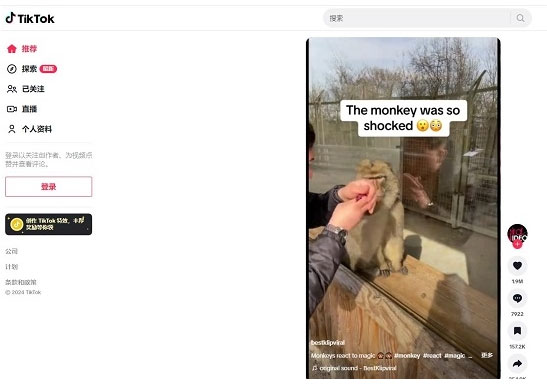547x385 pixels.
Task: Save video with bookmark icon
Action: click(517, 331)
